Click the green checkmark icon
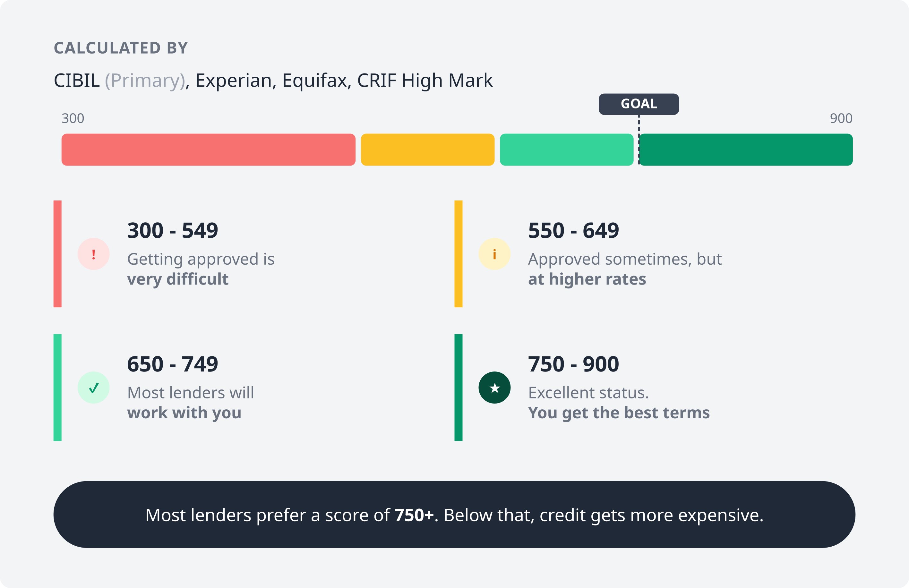Viewport: 909px width, 588px height. [x=94, y=388]
